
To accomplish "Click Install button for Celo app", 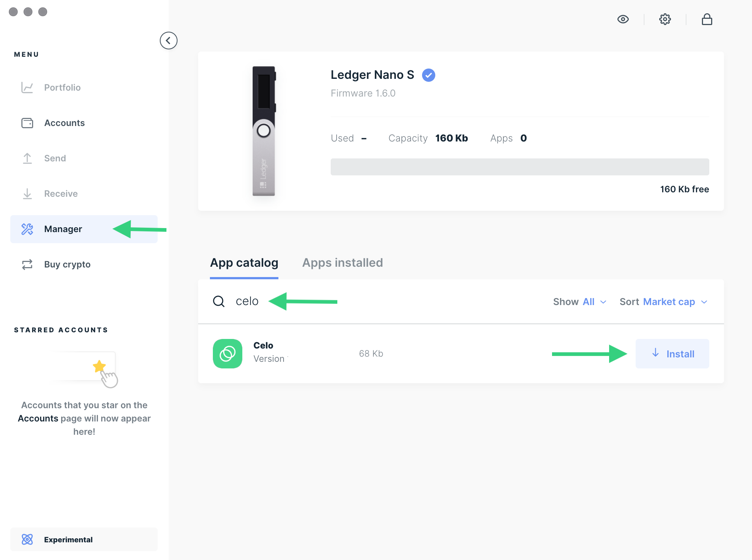I will point(672,354).
